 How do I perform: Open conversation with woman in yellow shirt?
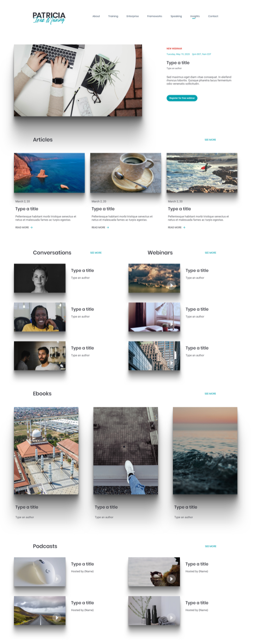[x=40, y=317]
